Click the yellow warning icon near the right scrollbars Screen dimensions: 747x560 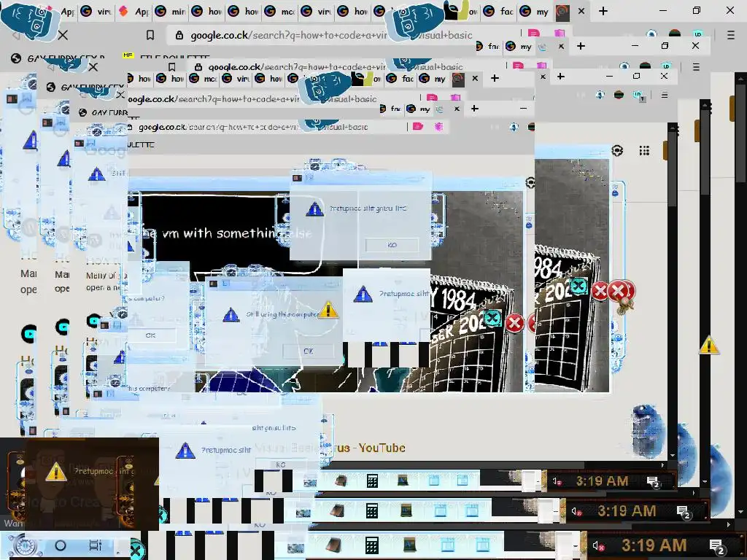709,345
